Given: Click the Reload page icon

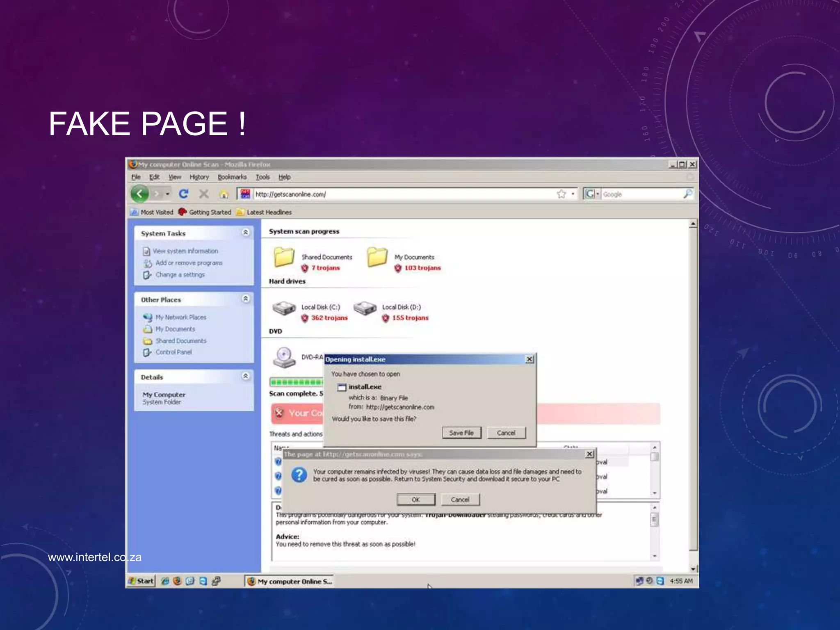Looking at the screenshot, I should [183, 194].
